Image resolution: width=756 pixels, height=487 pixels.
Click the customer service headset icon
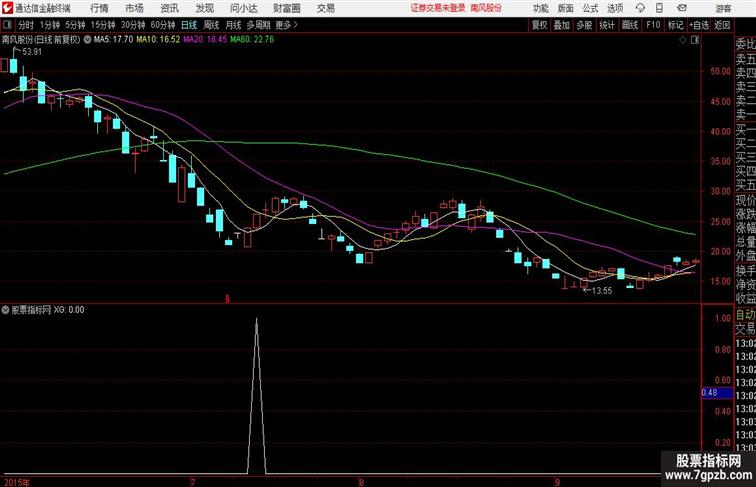(x=640, y=8)
